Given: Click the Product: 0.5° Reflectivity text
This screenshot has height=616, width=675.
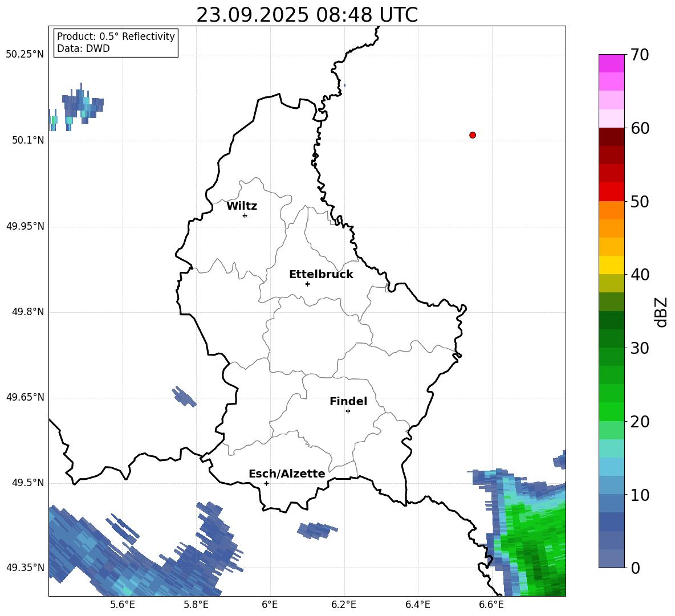Looking at the screenshot, I should click(116, 36).
